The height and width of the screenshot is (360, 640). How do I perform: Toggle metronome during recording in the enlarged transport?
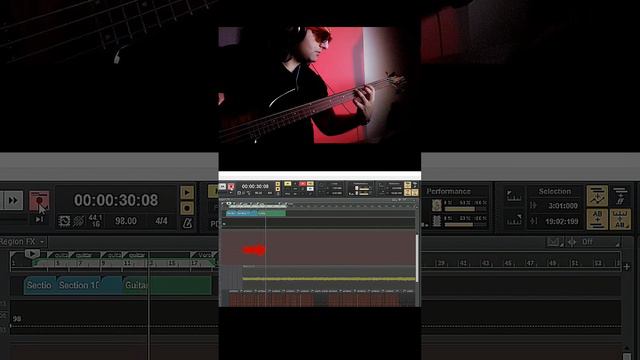click(x=187, y=208)
